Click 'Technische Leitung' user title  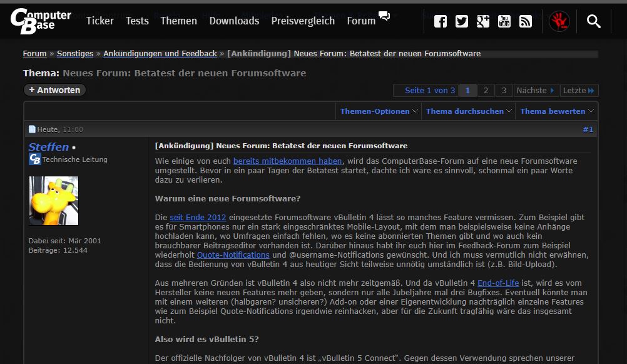pyautogui.click(x=74, y=159)
